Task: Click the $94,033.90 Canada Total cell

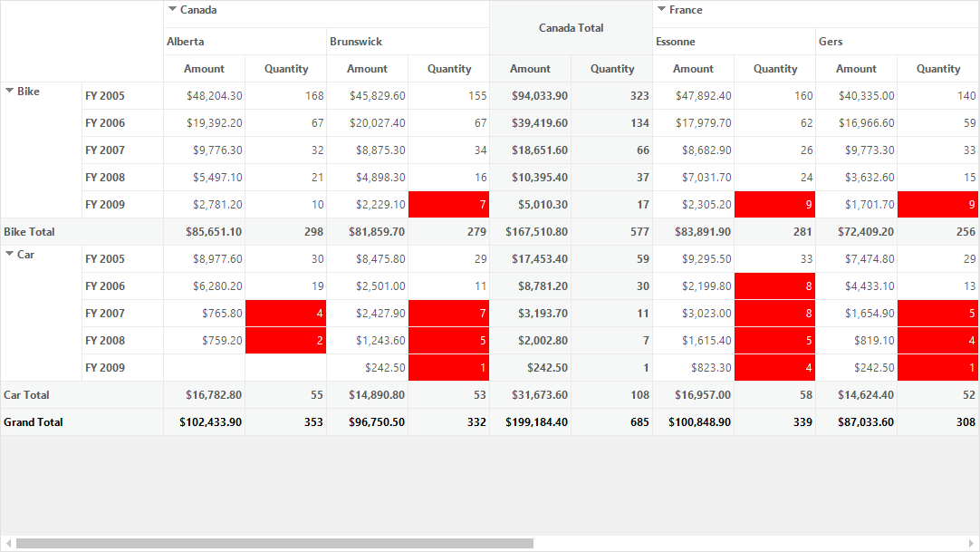Action: coord(531,96)
